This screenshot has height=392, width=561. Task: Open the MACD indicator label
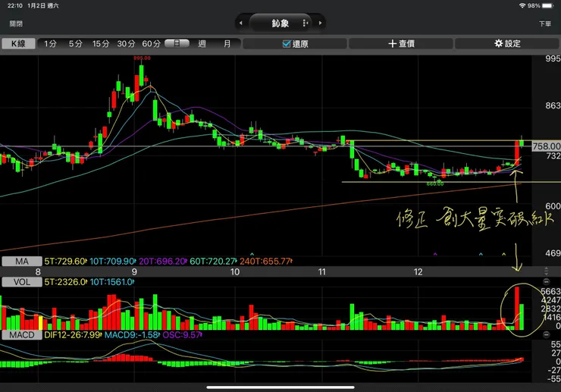click(22, 334)
